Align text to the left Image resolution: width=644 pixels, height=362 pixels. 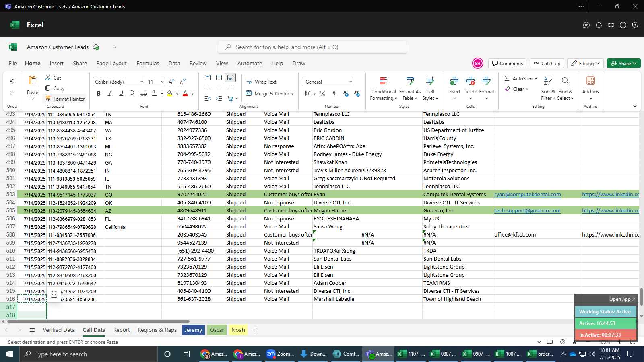[x=208, y=88]
